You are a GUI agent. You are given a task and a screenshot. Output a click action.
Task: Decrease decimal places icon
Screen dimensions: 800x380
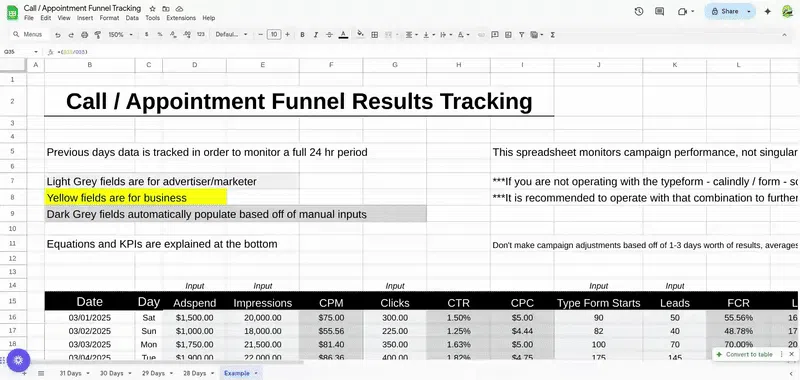tap(173, 35)
